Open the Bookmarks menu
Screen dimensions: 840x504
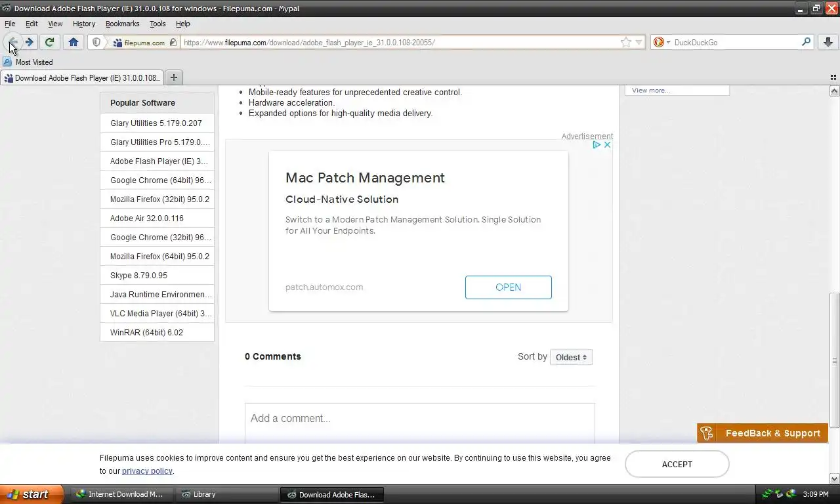coord(122,24)
